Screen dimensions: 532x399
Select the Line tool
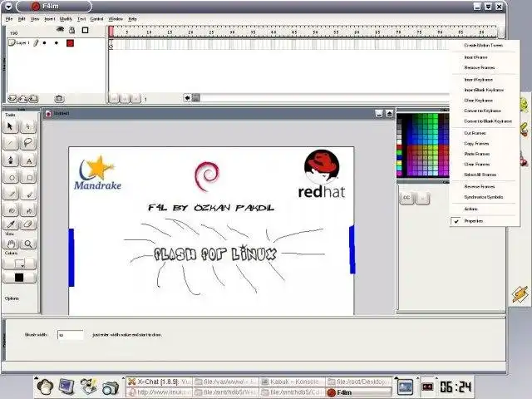point(11,143)
